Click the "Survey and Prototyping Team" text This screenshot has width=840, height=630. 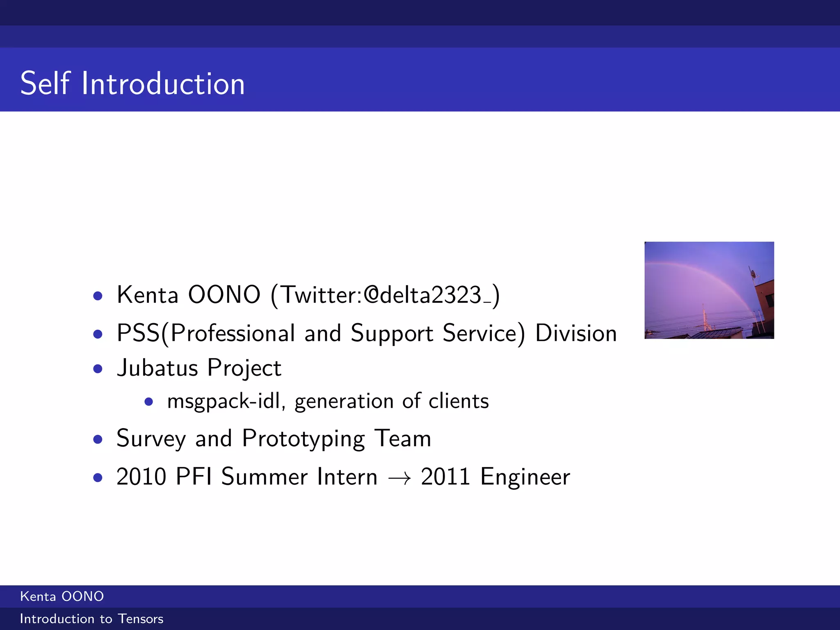click(x=274, y=438)
